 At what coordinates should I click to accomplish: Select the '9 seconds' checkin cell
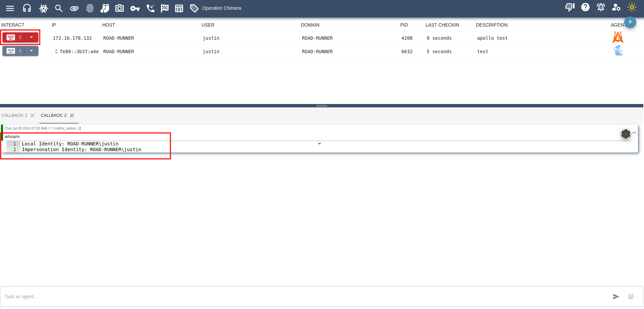pyautogui.click(x=439, y=38)
